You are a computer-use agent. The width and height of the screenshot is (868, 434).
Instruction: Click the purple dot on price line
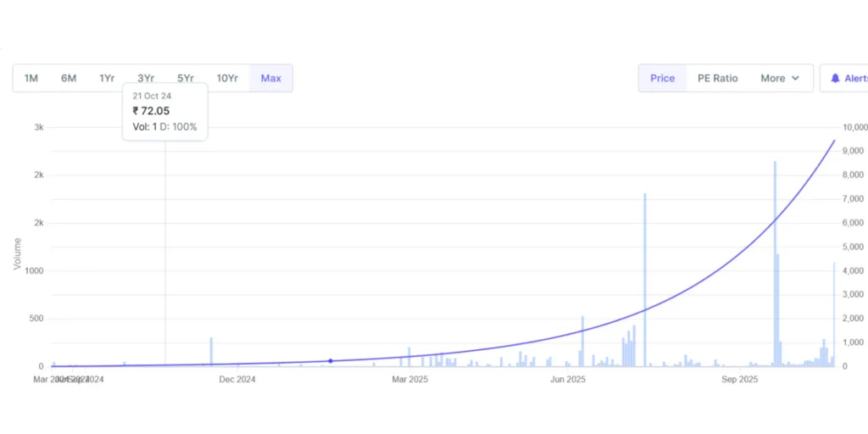pos(331,361)
